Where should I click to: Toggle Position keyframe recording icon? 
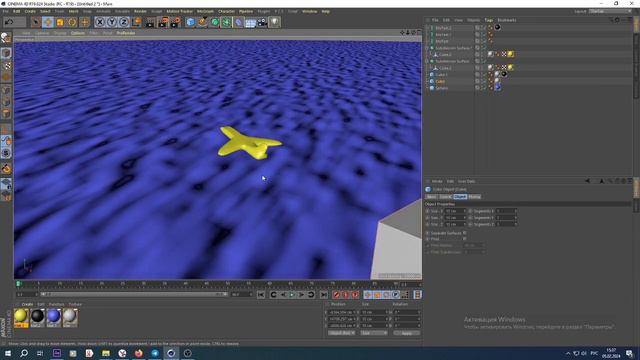pos(368,295)
